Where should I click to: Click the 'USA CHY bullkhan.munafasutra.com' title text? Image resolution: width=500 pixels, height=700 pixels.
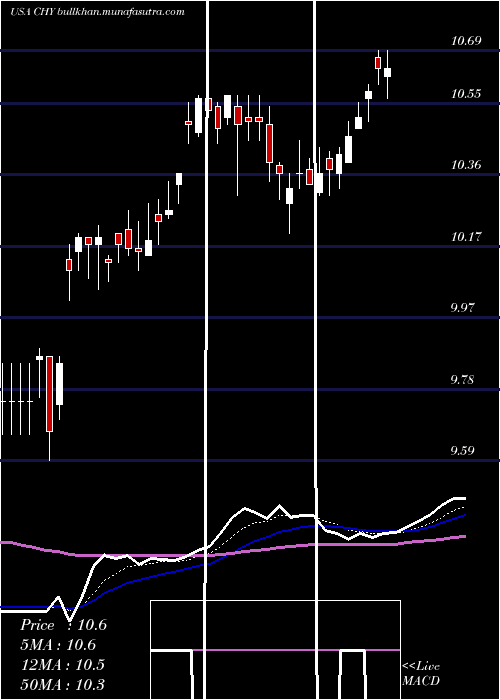[97, 12]
